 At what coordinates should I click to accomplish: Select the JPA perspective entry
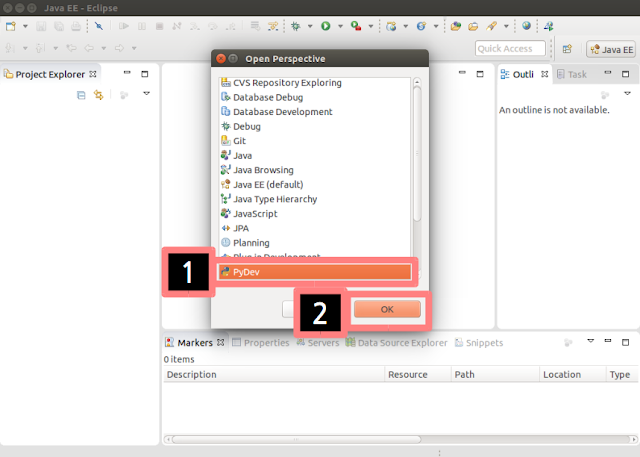tap(315, 228)
